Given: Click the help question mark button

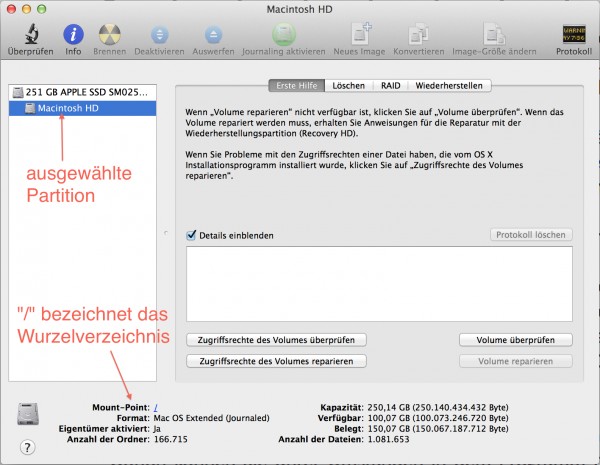Looking at the screenshot, I should pos(27,447).
